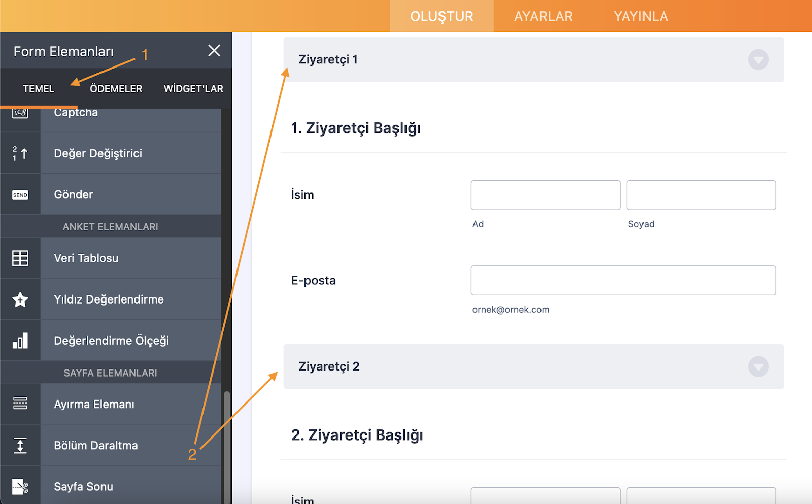Open the OLUŞTUR top tab
Viewport: 812px width, 504px height.
coord(442,16)
